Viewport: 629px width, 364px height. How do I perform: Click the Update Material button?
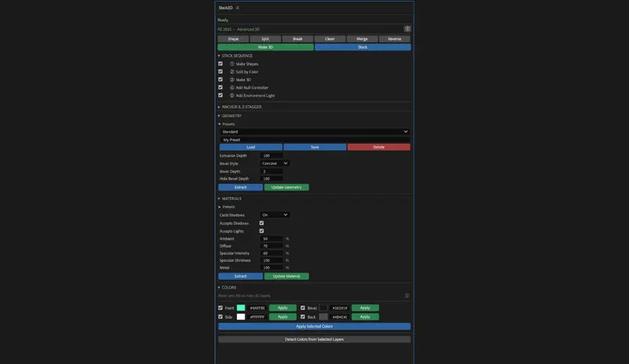coord(287,276)
